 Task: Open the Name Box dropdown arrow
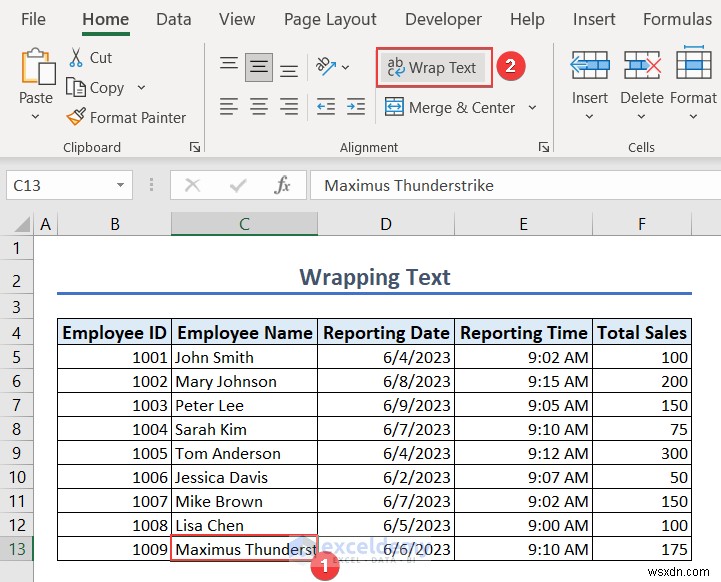120,185
